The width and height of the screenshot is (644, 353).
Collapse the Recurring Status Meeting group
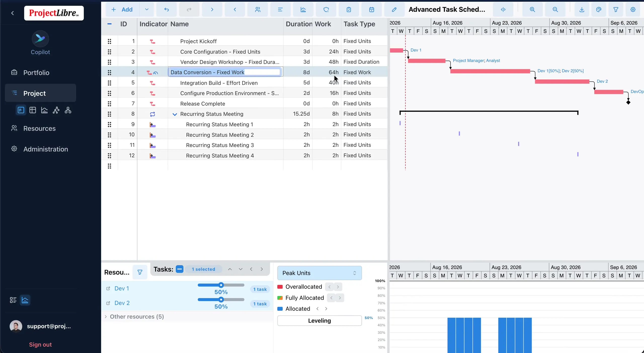175,114
